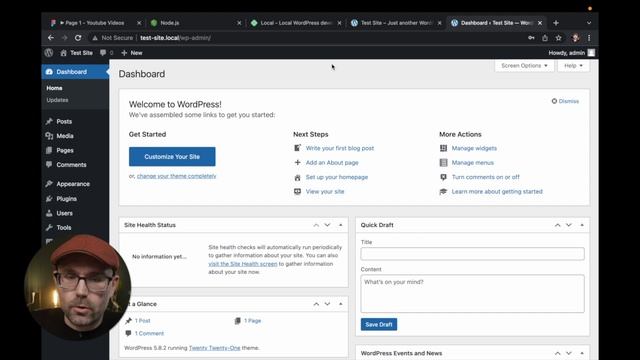
Task: Open comments bubble in admin bar
Action: (107, 53)
